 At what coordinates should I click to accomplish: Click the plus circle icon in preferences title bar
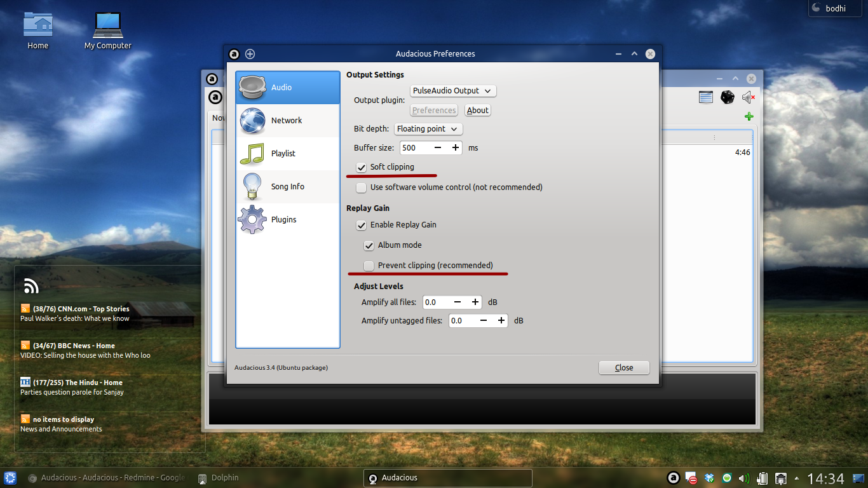(x=250, y=54)
